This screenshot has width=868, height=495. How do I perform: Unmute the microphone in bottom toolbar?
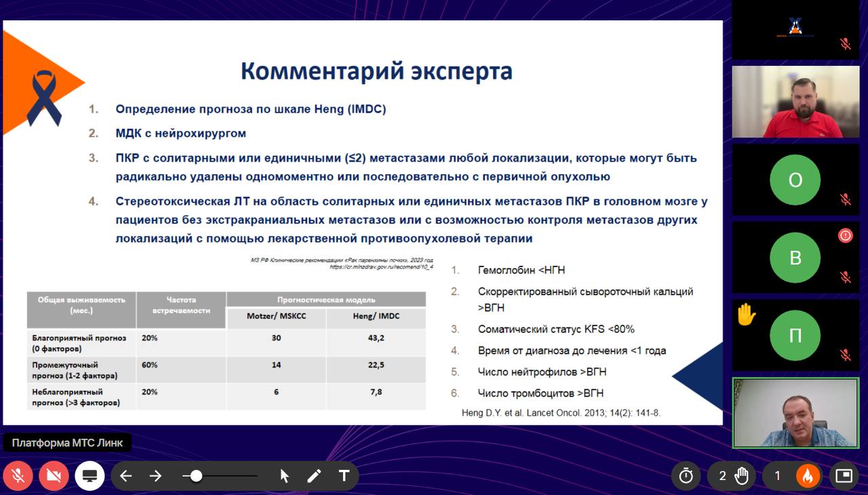(18, 476)
